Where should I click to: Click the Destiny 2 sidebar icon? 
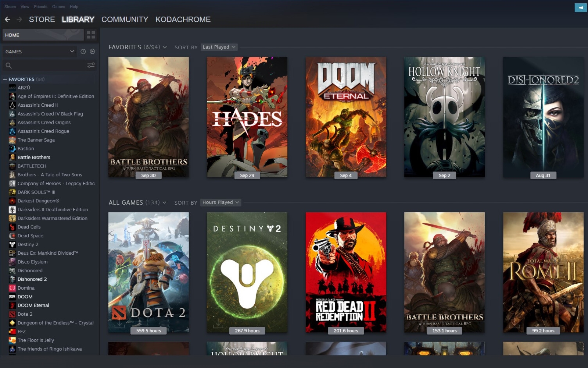[x=12, y=244]
